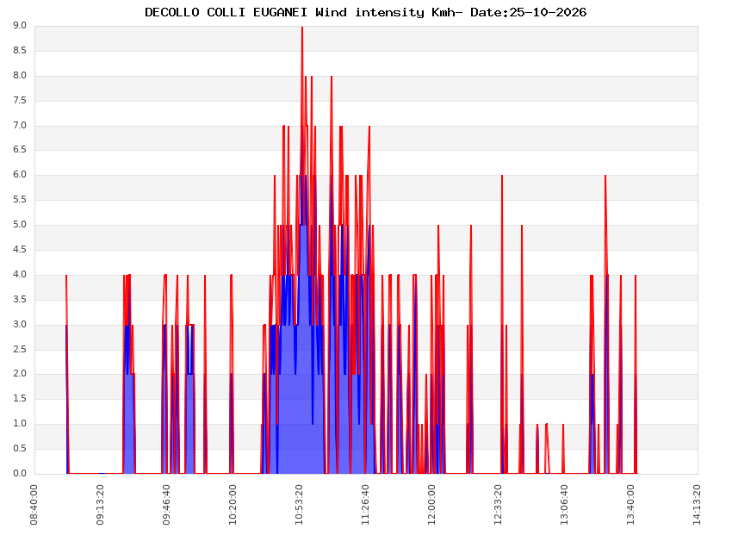Select the 8.0 value on the y-axis
The height and width of the screenshot is (560, 732).
coord(20,75)
